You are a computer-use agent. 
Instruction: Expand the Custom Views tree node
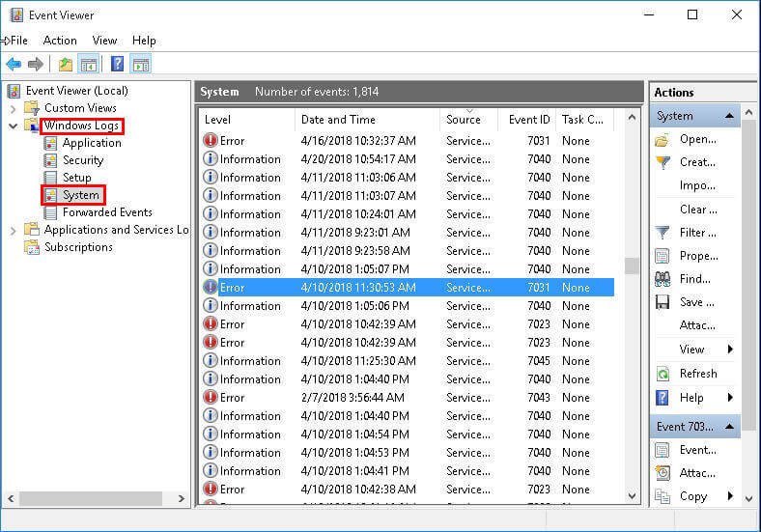pyautogui.click(x=14, y=108)
